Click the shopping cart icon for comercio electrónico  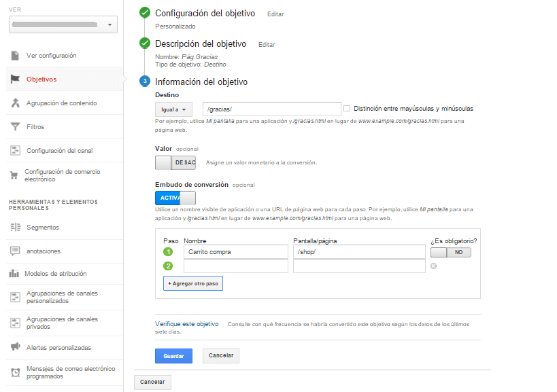[x=14, y=175]
